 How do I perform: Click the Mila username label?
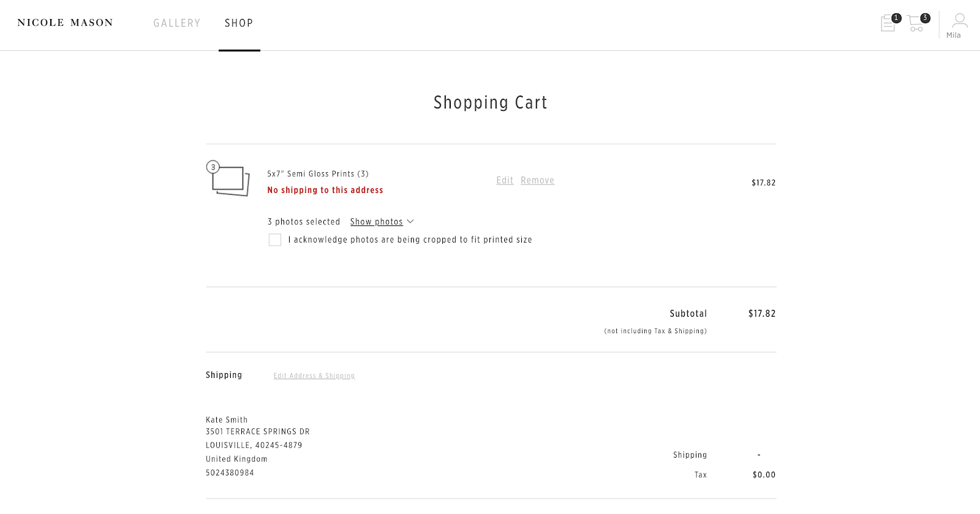click(x=954, y=36)
